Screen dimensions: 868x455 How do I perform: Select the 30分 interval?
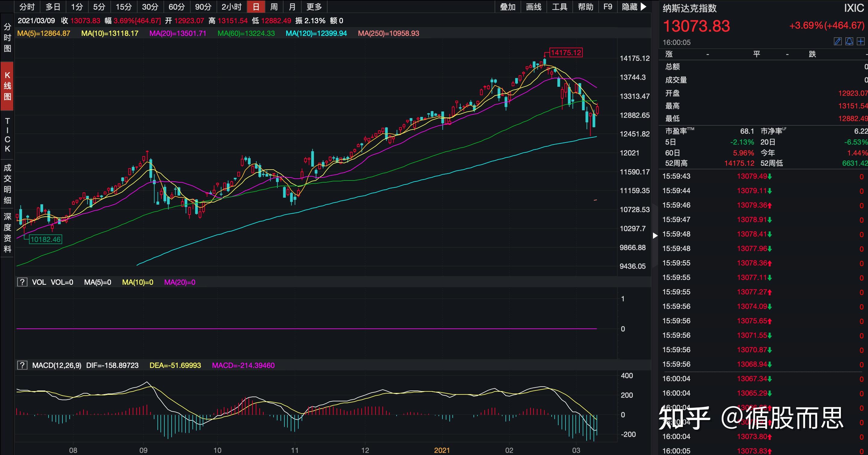tap(150, 7)
